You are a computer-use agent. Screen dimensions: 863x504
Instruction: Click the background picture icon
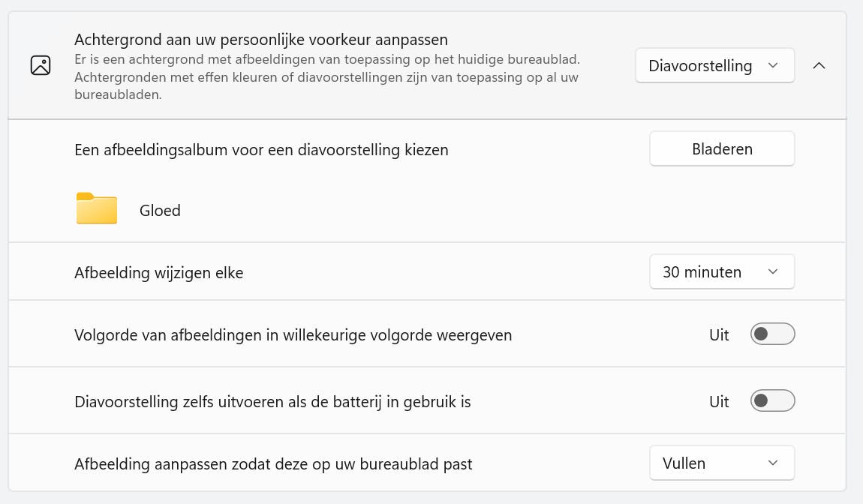[x=41, y=65]
